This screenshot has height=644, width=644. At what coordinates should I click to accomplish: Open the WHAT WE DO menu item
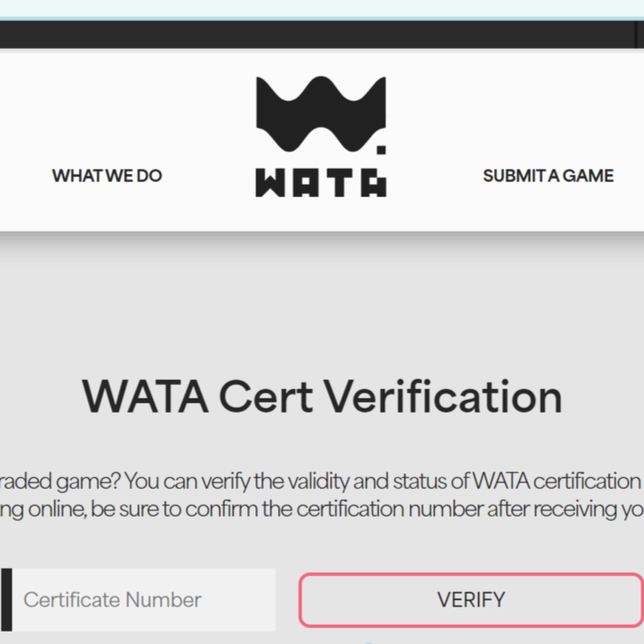pyautogui.click(x=107, y=176)
